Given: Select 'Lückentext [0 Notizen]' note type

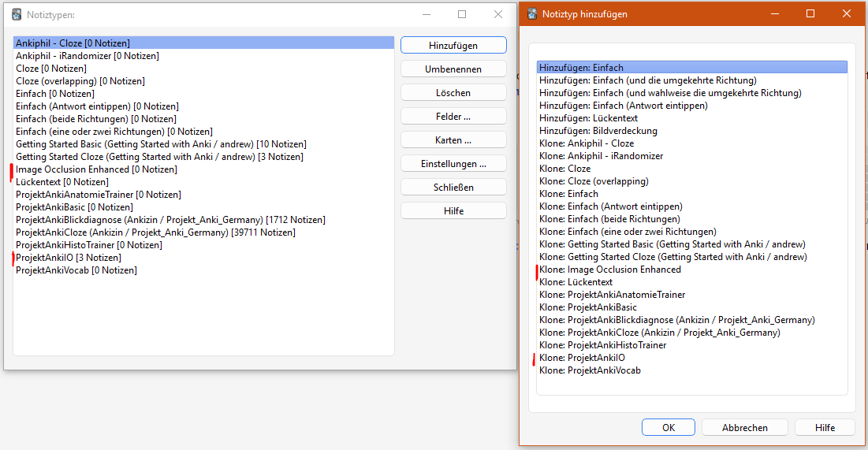Looking at the screenshot, I should click(x=203, y=182).
